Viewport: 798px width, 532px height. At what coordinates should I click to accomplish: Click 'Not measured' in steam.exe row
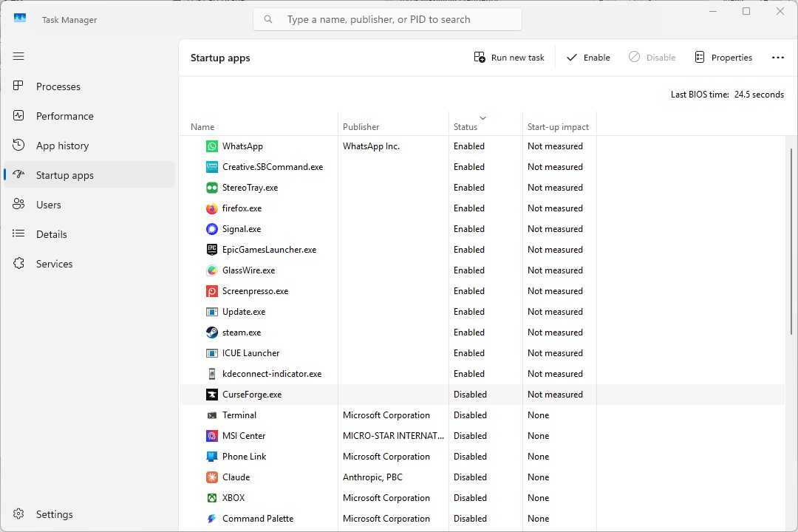coord(555,332)
